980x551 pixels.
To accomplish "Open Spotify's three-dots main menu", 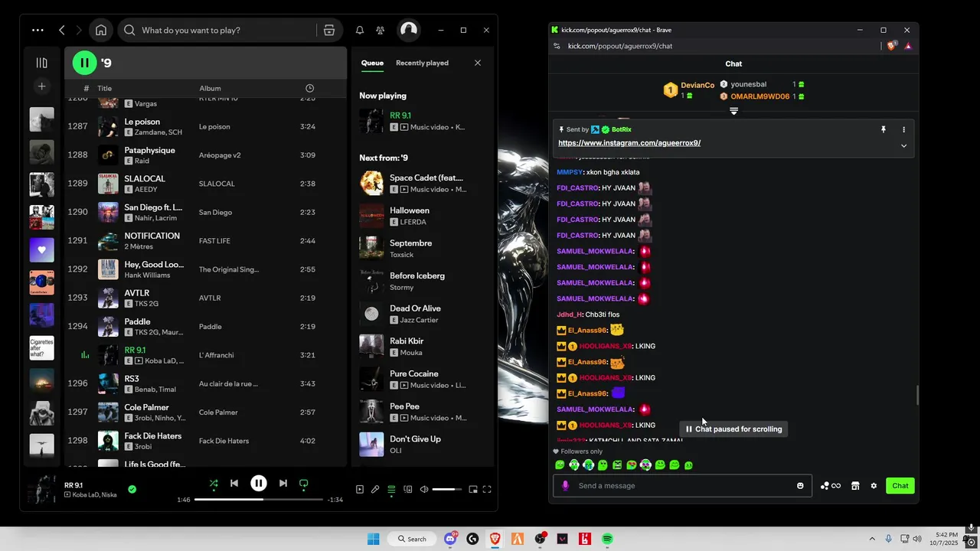I will pyautogui.click(x=38, y=30).
